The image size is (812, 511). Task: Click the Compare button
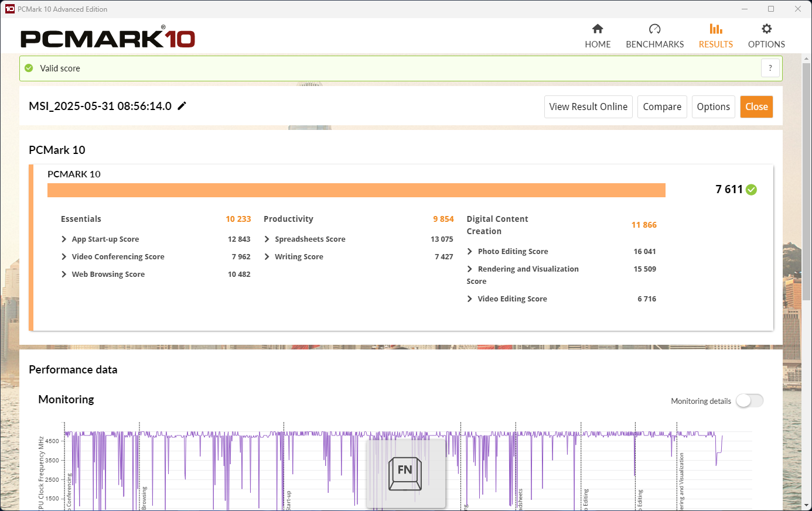pos(662,107)
